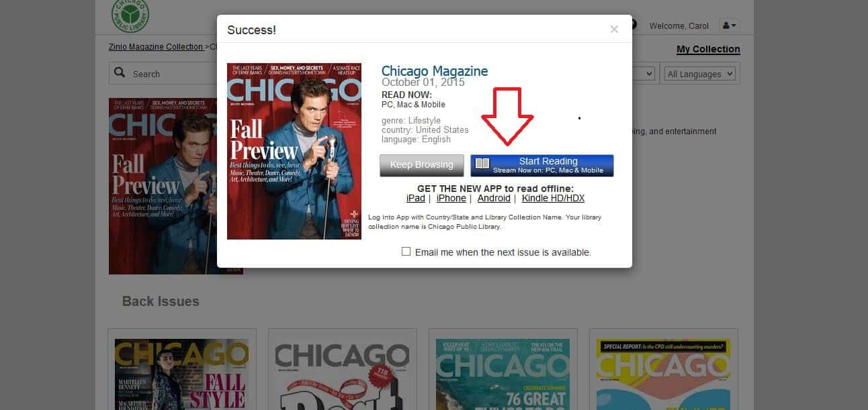
Task: Open the Kindle HD/HDX app link
Action: pyautogui.click(x=553, y=198)
